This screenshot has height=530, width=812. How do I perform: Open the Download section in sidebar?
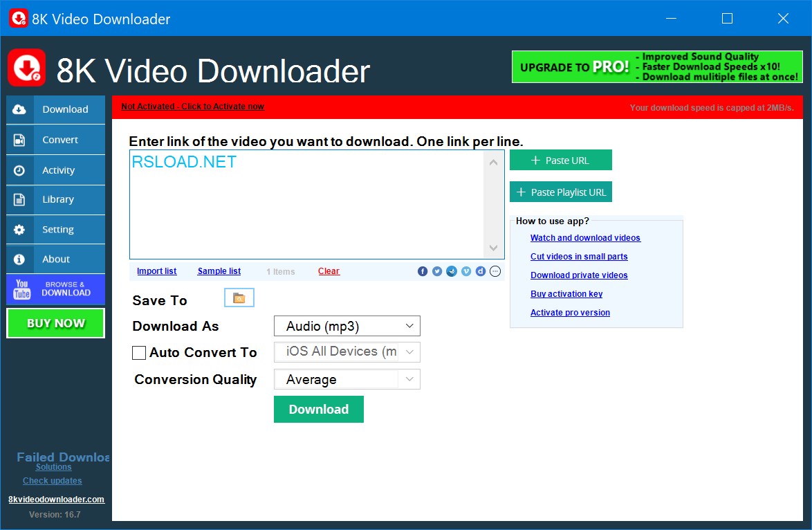(56, 109)
